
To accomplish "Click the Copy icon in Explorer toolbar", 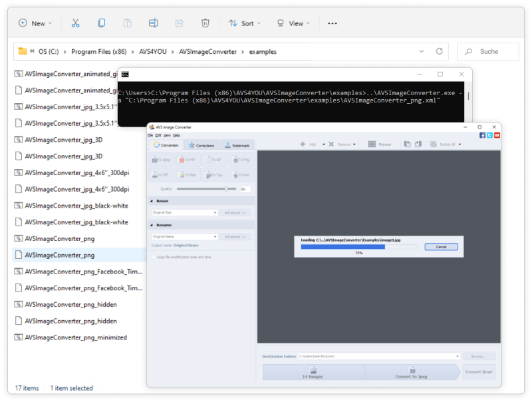I will point(102,23).
